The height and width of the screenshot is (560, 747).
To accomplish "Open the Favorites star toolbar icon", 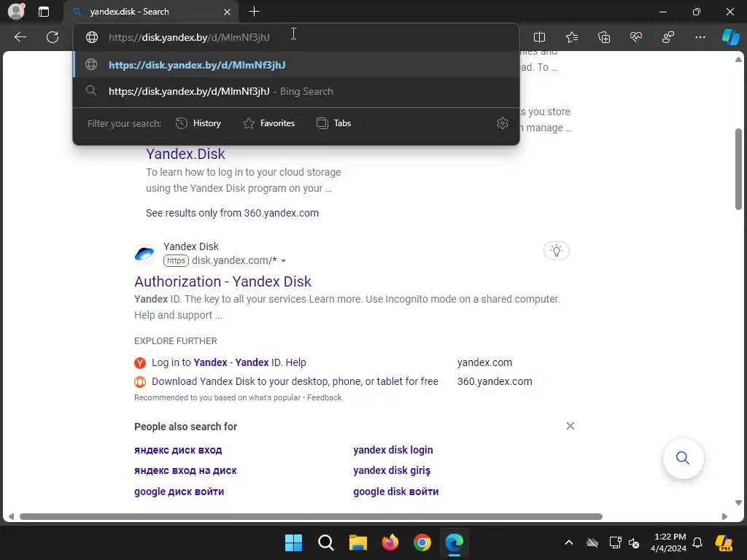I will click(572, 37).
